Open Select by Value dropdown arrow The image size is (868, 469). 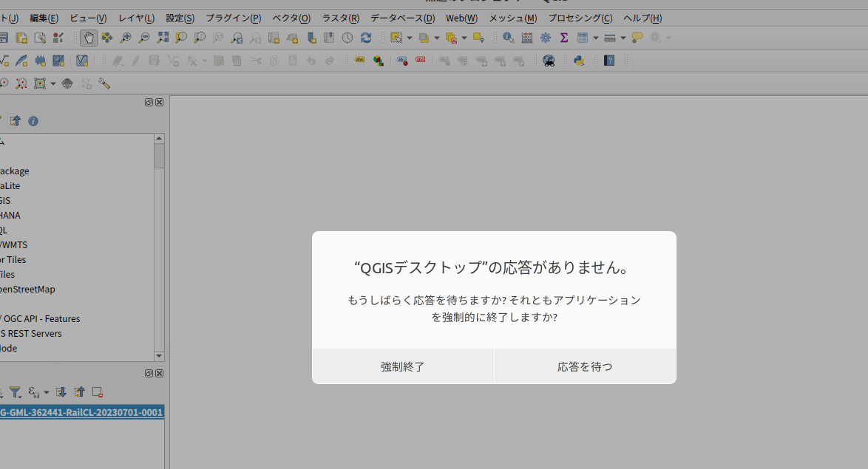437,38
